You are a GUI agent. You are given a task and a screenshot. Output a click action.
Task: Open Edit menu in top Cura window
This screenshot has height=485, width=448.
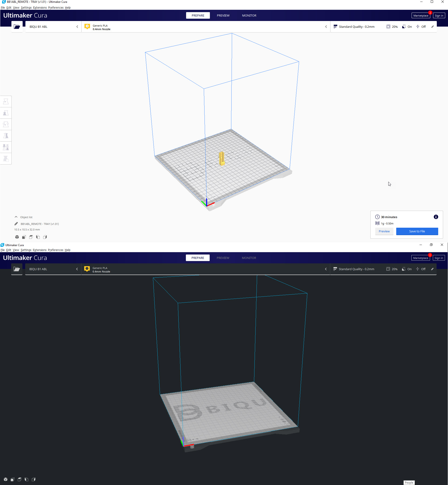pos(9,8)
